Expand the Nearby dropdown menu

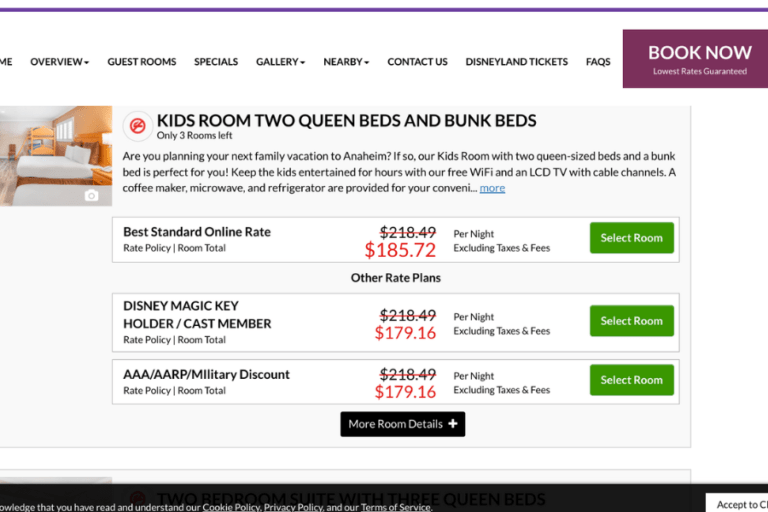tap(346, 62)
